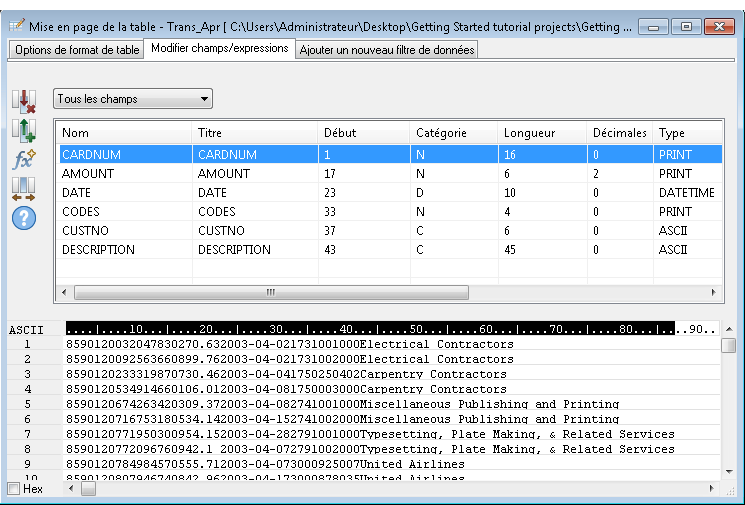Click the field list scroll right arrow
Screen dimensions: 745x505
(x=714, y=293)
